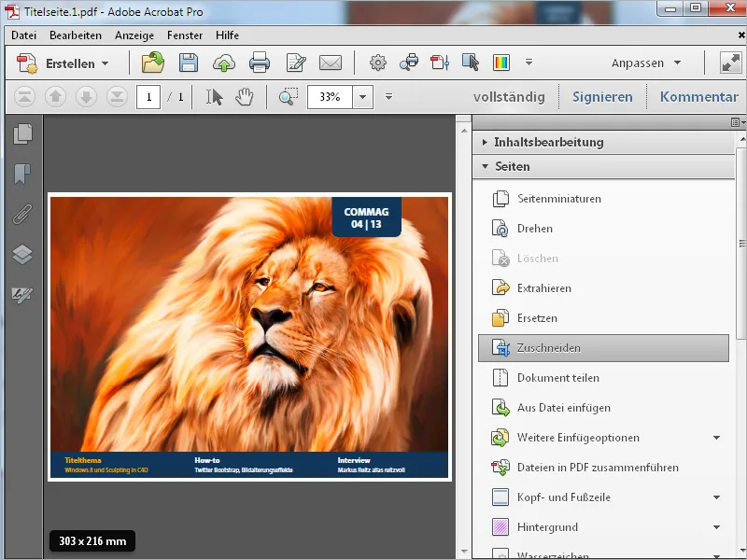Select the Hand pan tool
This screenshot has width=747, height=560.
(245, 97)
